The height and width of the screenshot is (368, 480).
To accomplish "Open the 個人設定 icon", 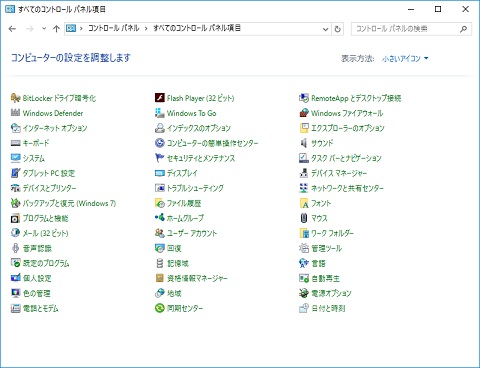I will [x=15, y=278].
